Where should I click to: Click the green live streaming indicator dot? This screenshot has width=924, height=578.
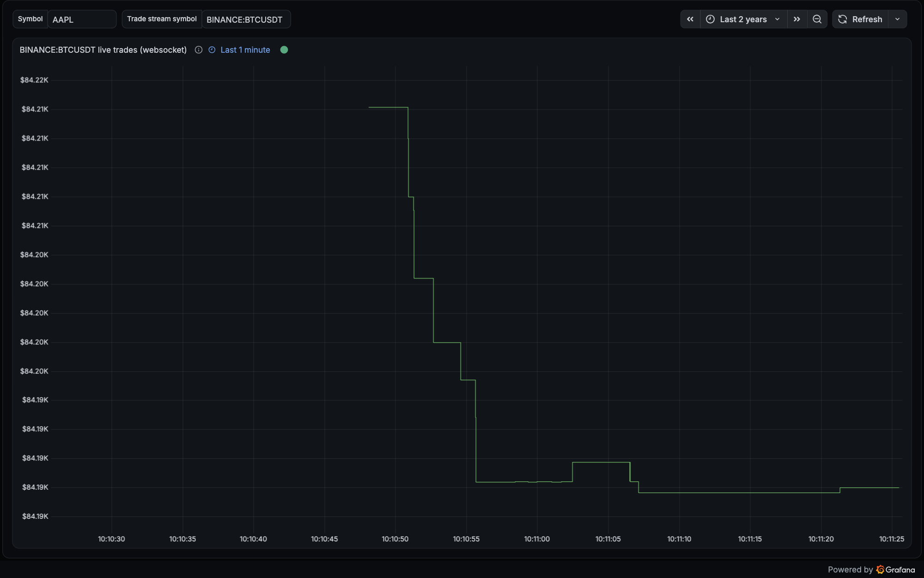(x=284, y=50)
